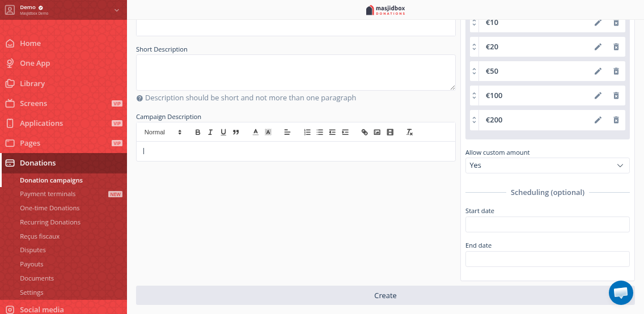This screenshot has width=644, height=314.
Task: Insert an ordered numbered list
Action: coord(307,132)
